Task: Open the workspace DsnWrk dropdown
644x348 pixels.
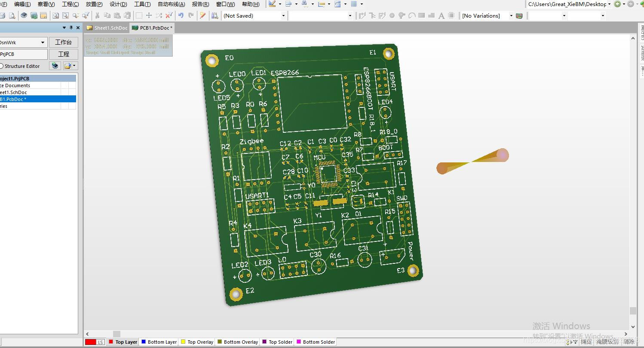Action: click(x=43, y=43)
